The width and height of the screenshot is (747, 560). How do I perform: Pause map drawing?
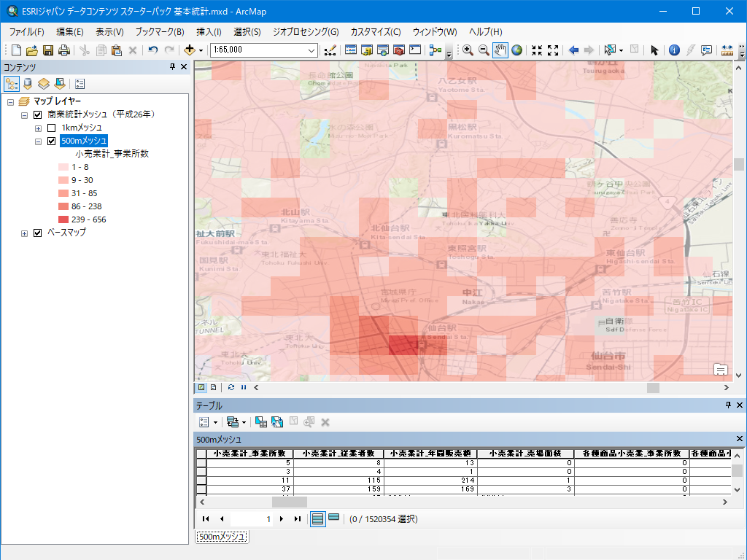point(244,388)
